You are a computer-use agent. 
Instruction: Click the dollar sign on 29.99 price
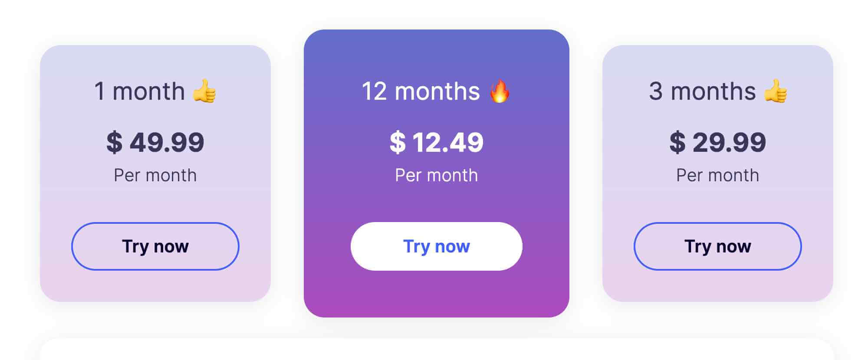[x=677, y=142]
